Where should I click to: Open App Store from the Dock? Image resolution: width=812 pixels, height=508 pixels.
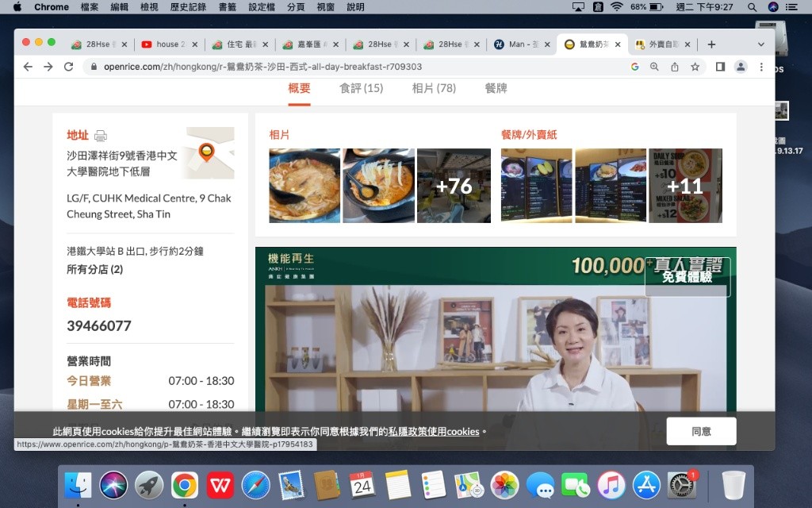(x=647, y=486)
